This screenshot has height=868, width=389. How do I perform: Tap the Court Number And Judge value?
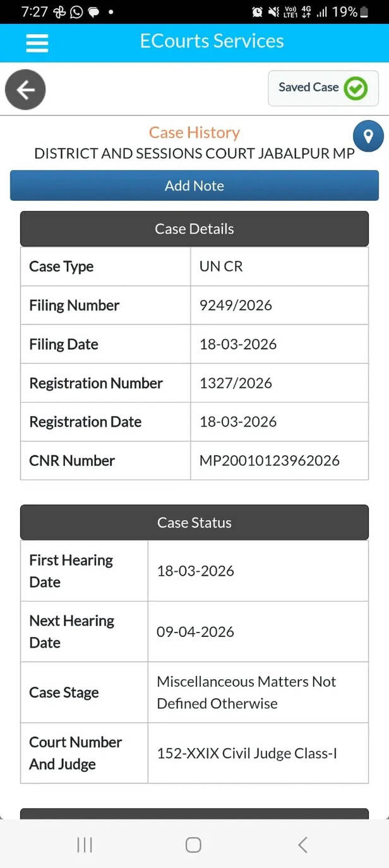pos(247,753)
